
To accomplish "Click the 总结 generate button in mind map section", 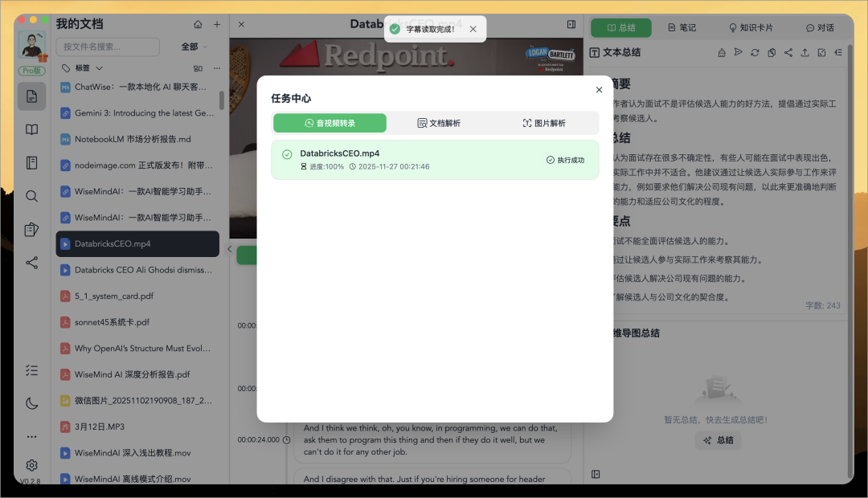I will (718, 440).
